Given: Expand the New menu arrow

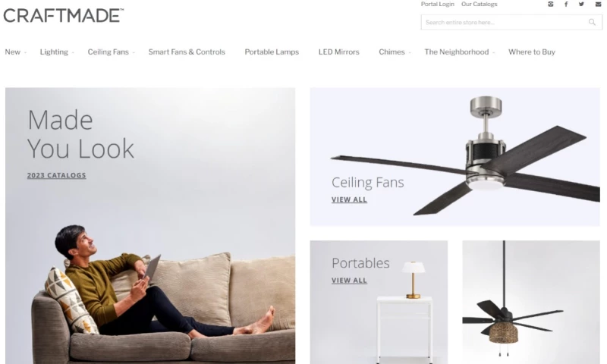Looking at the screenshot, I should coord(25,52).
